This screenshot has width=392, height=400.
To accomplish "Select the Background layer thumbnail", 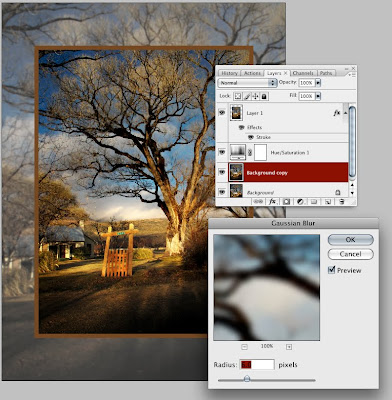I will [236, 191].
